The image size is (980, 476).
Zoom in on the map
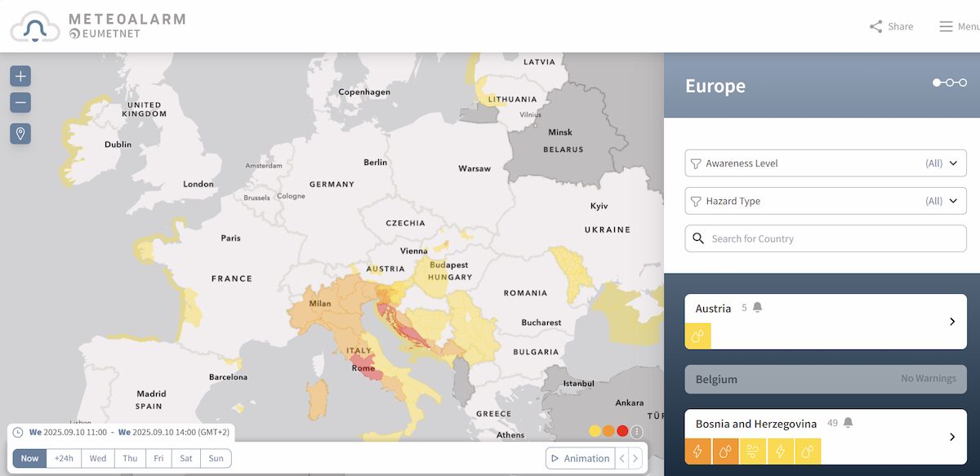click(x=20, y=76)
